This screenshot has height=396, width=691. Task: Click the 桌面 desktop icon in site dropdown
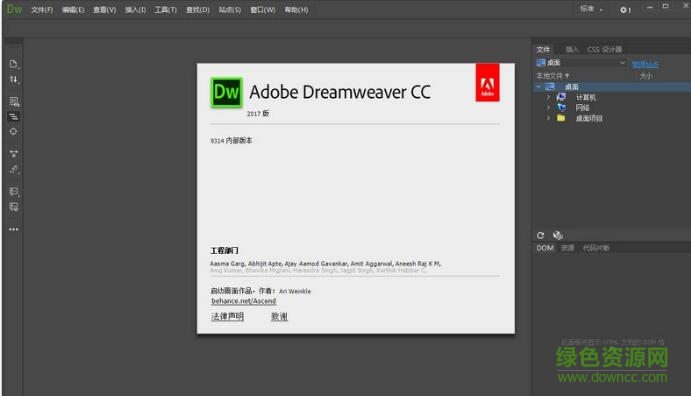point(541,63)
